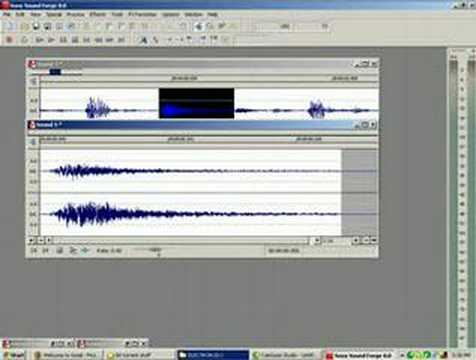Viewport: 476px width, 360px height.
Task: Open the FX Favorites menu
Action: coord(142,14)
